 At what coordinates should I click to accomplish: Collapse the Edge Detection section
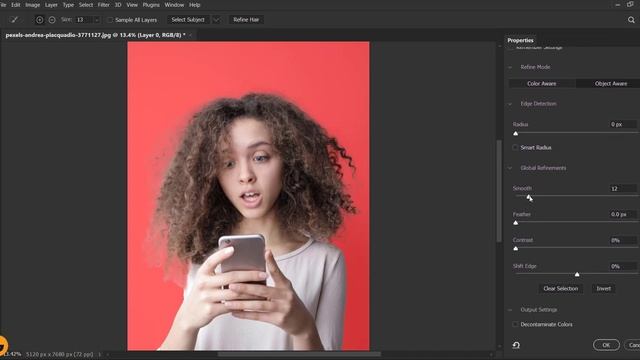tap(510, 104)
